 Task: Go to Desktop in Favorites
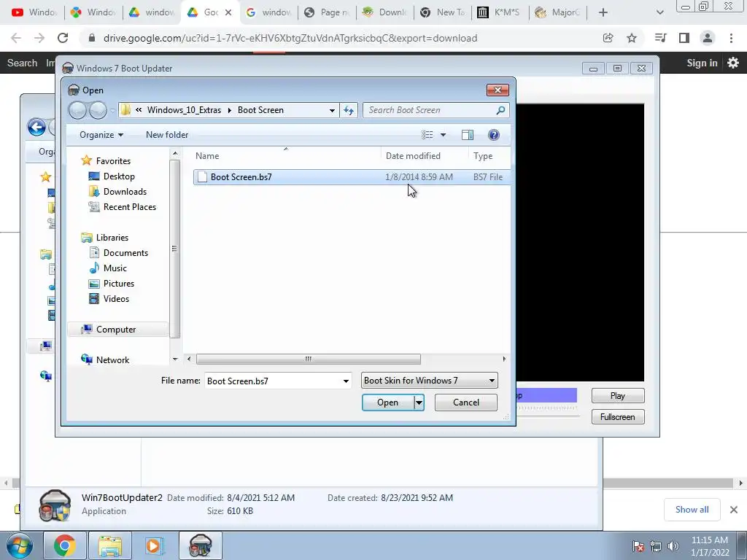click(x=119, y=176)
